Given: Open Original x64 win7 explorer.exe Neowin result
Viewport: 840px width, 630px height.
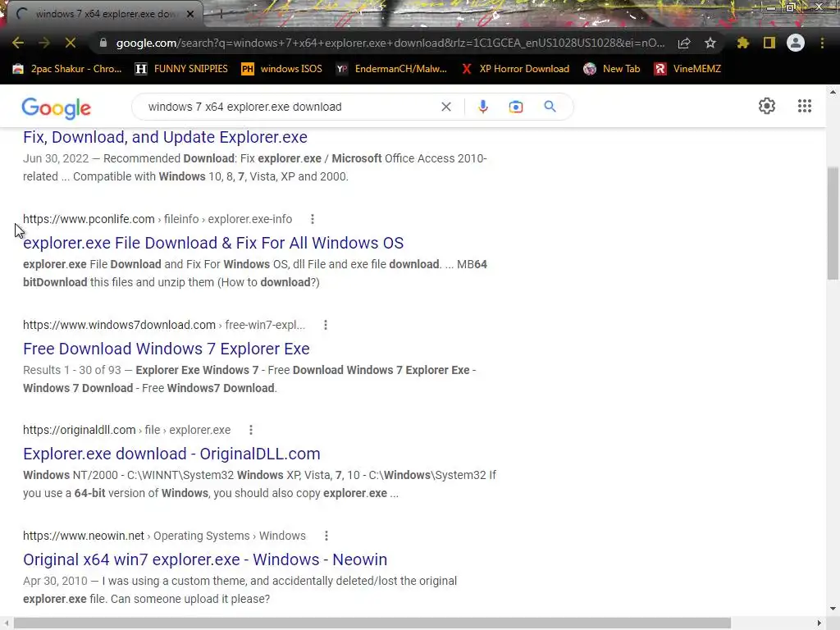Looking at the screenshot, I should point(205,559).
